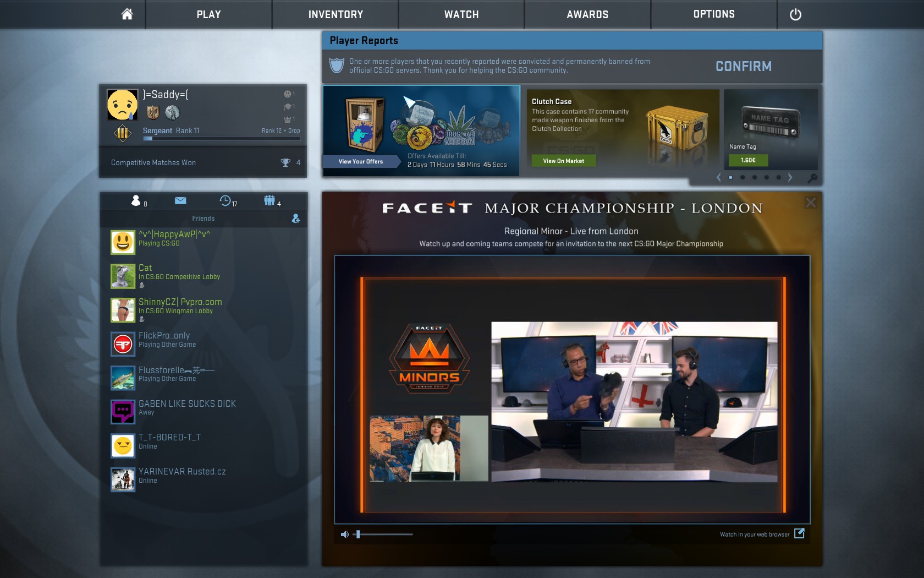Viewport: 924px width, 578px height.
Task: Go to next store carousel page
Action: pyautogui.click(x=790, y=177)
